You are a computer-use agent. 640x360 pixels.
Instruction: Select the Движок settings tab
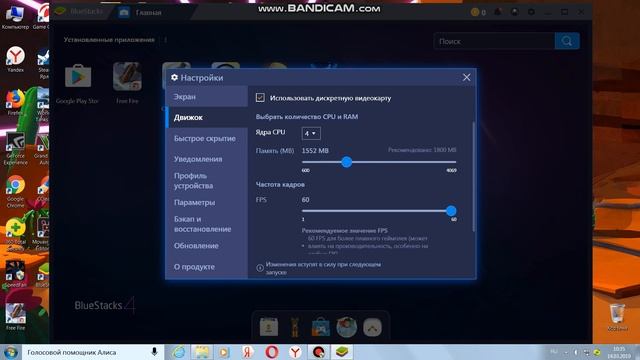(207, 118)
